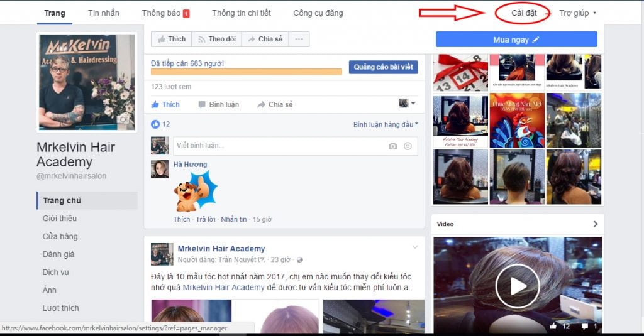Open the Cài đặt settings tab
This screenshot has width=644, height=336.
coord(524,13)
